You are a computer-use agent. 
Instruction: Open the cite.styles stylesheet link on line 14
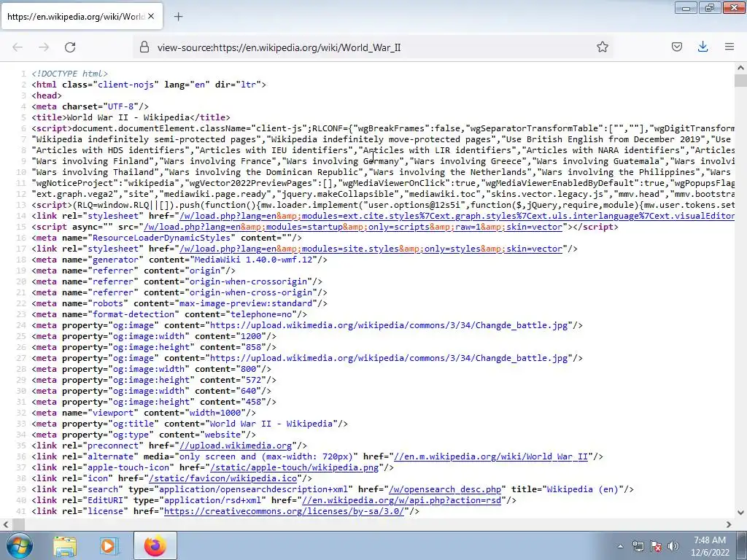[457, 216]
